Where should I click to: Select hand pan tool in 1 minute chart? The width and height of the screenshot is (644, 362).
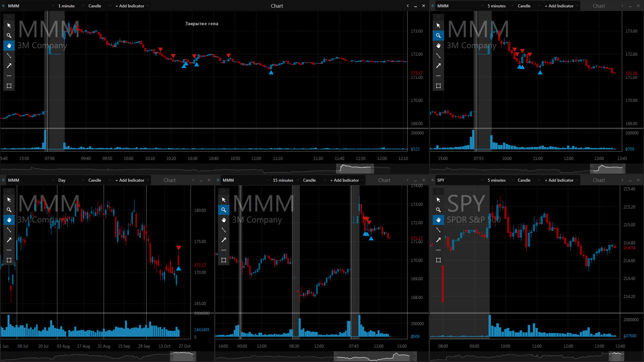9,46
